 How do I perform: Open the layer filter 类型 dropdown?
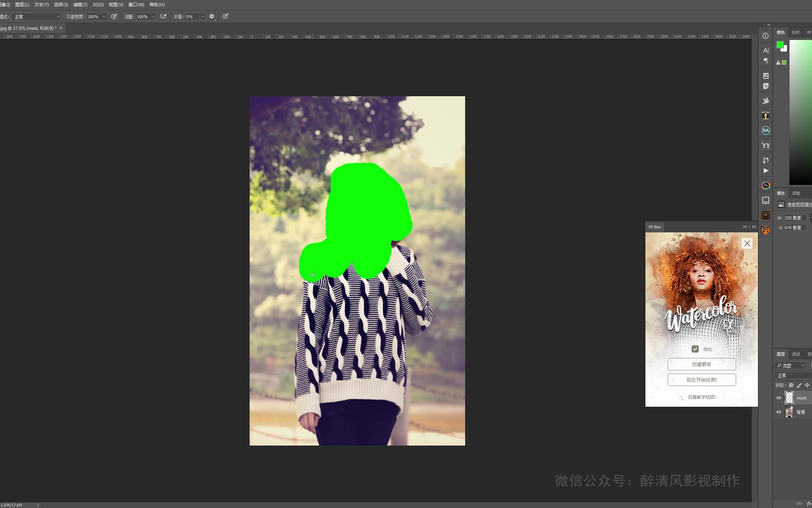pyautogui.click(x=791, y=365)
